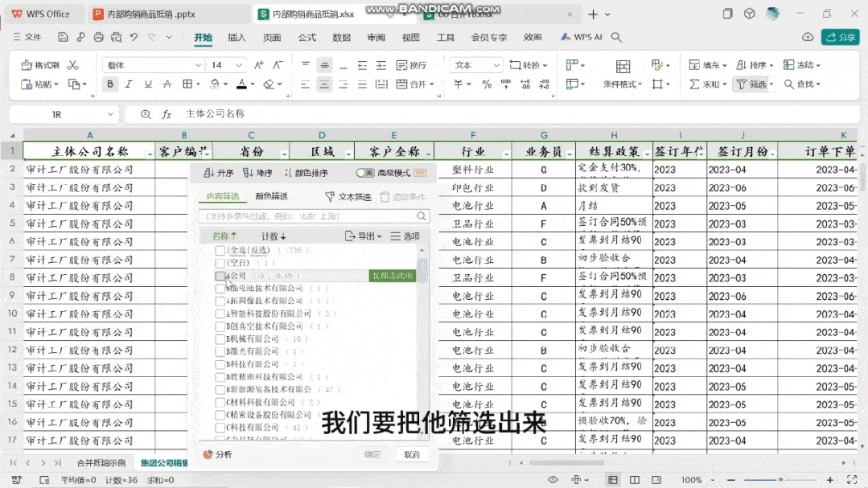Switch to Color filter (颜色筛选) tab

point(271,196)
